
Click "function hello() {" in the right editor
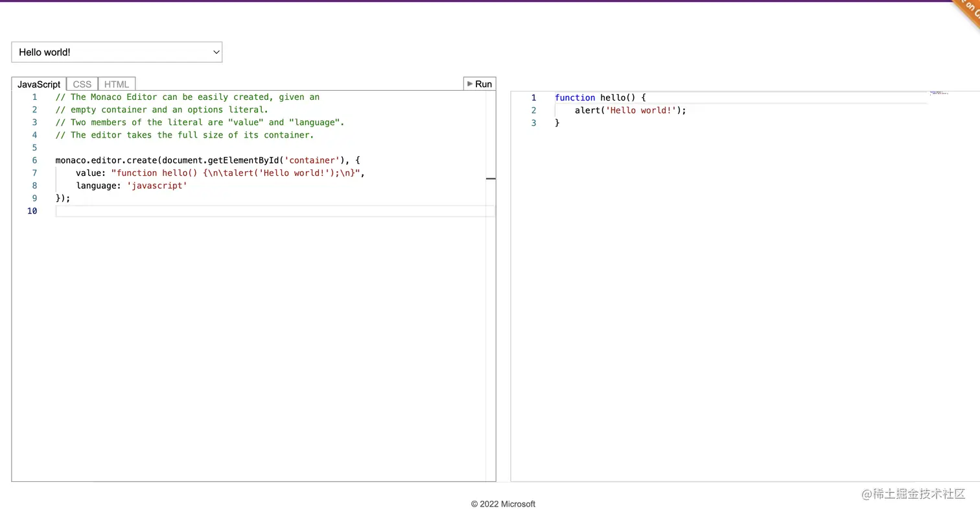(600, 98)
